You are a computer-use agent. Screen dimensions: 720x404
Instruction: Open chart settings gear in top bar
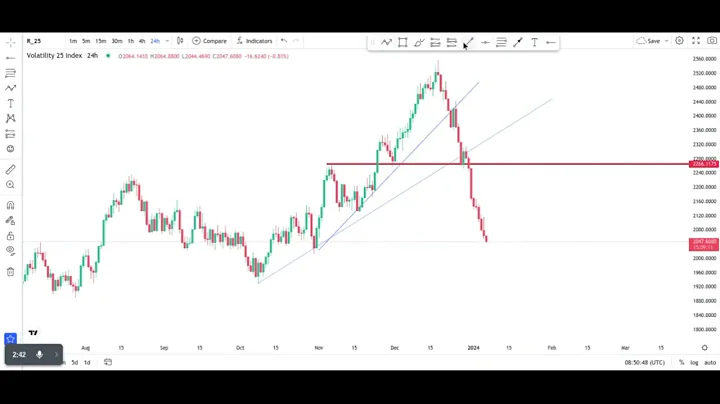[x=680, y=41]
